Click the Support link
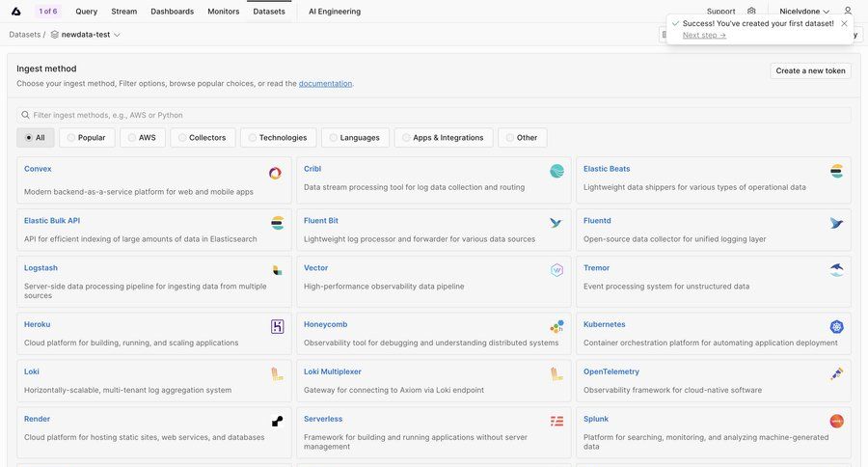This screenshot has width=868, height=467. (720, 11)
